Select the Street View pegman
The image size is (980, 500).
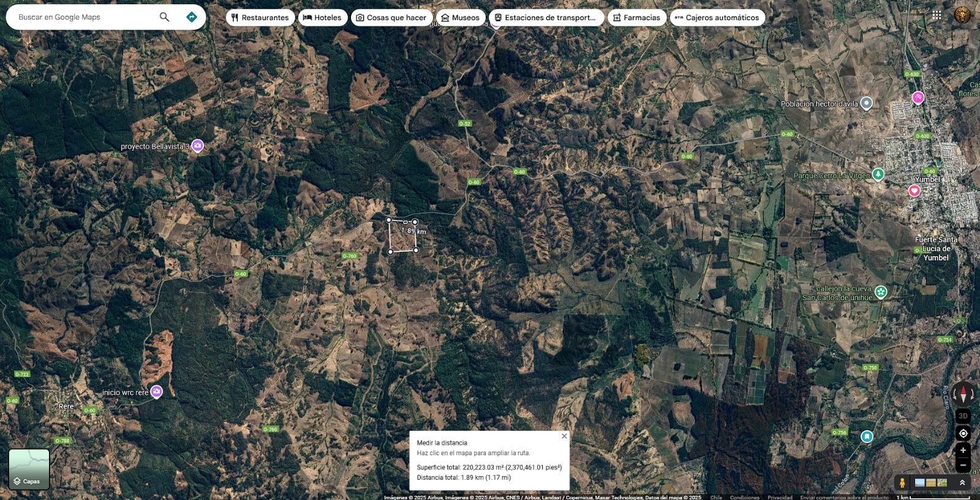[x=902, y=483]
